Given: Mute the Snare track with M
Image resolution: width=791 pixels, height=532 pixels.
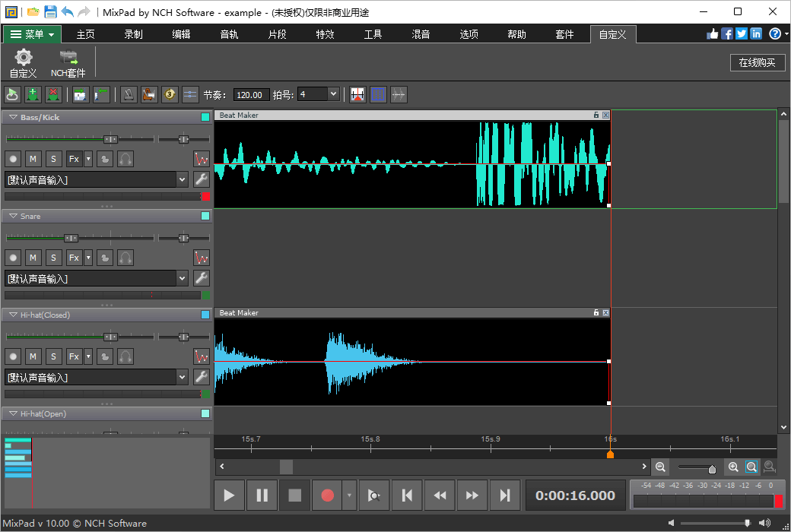Looking at the screenshot, I should click(33, 258).
